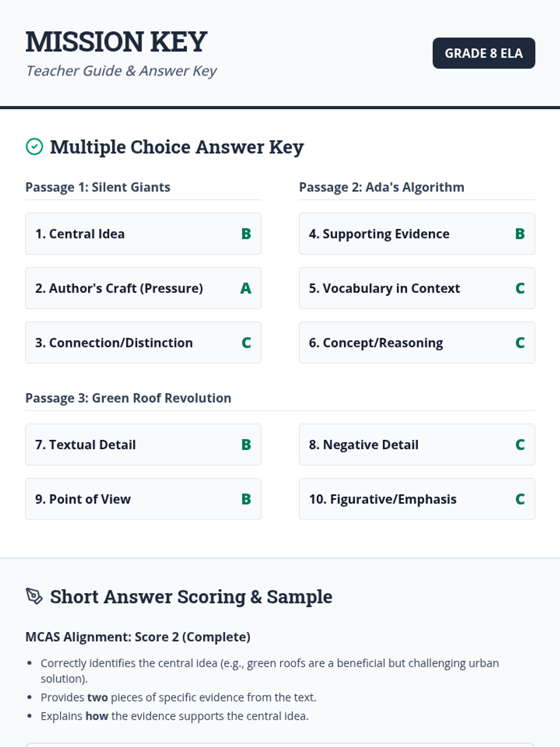Click the 3. Connection/Distinction answer card
The image size is (560, 747).
(143, 343)
